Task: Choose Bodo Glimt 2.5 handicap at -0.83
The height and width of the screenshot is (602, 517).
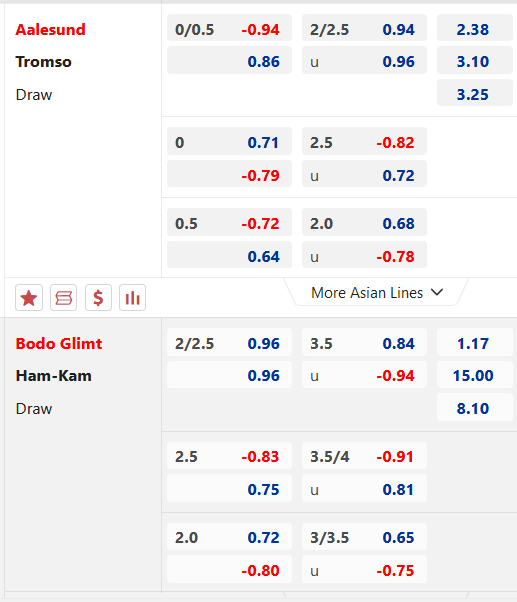Action: (x=230, y=455)
